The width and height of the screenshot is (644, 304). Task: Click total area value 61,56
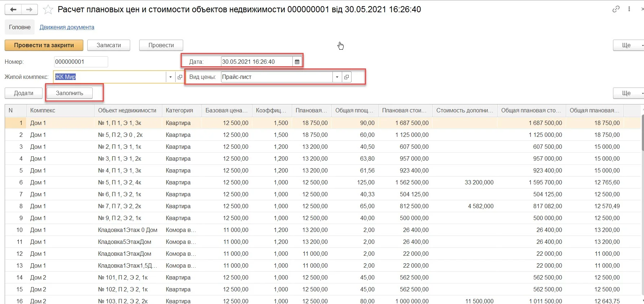[367, 170]
